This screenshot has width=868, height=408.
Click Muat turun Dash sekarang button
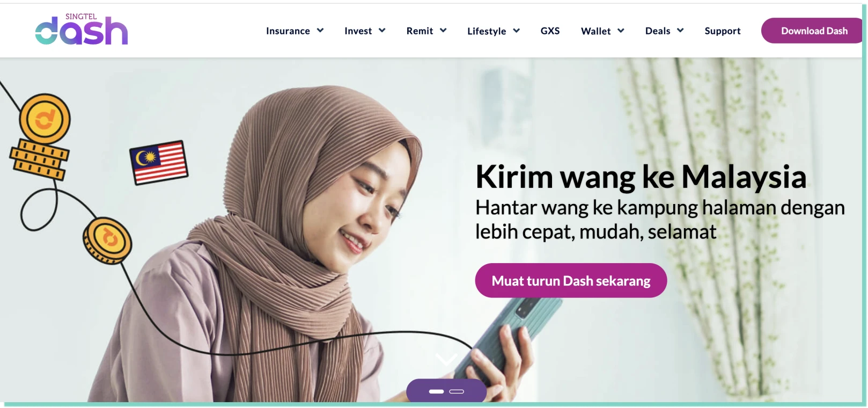[x=571, y=280]
